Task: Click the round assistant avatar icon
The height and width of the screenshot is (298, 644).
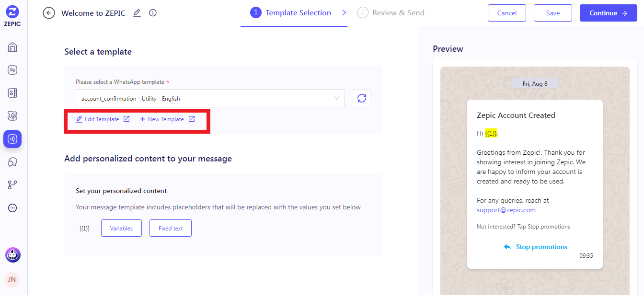Action: click(x=13, y=255)
